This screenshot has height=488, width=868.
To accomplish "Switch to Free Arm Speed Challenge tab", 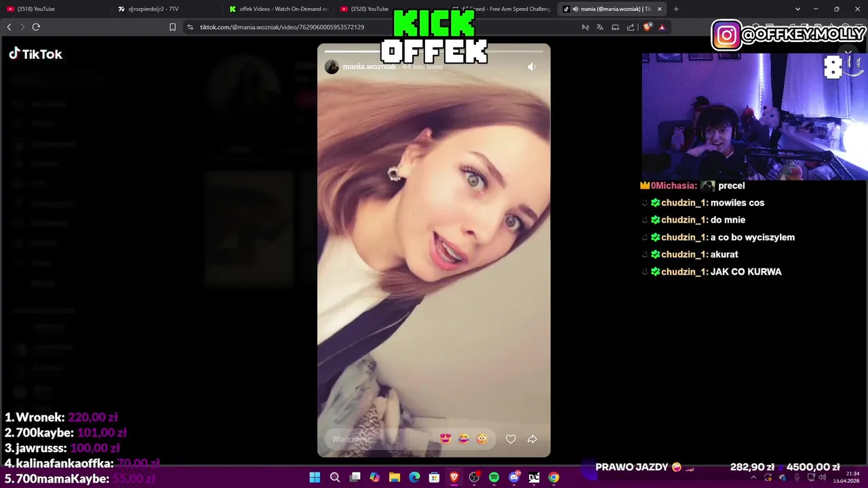I will [x=502, y=9].
